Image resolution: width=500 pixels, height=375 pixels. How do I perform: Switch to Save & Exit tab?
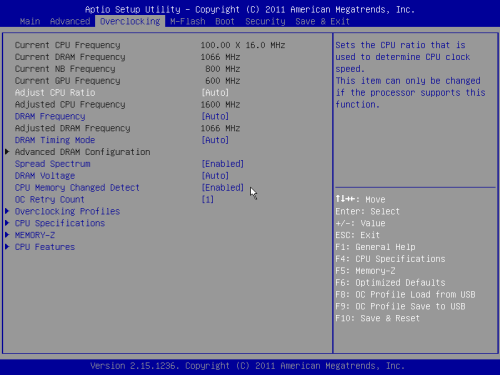(322, 21)
